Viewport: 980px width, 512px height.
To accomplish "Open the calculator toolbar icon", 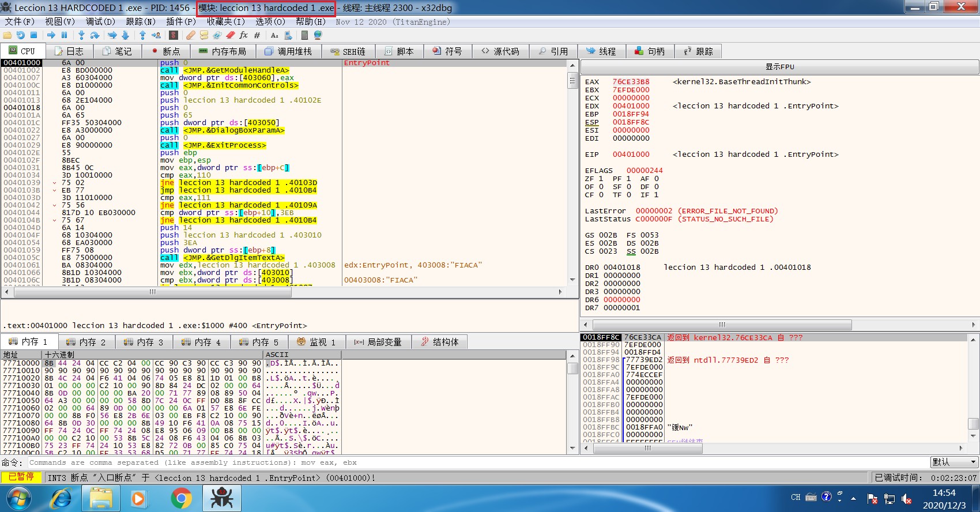I will tap(304, 35).
